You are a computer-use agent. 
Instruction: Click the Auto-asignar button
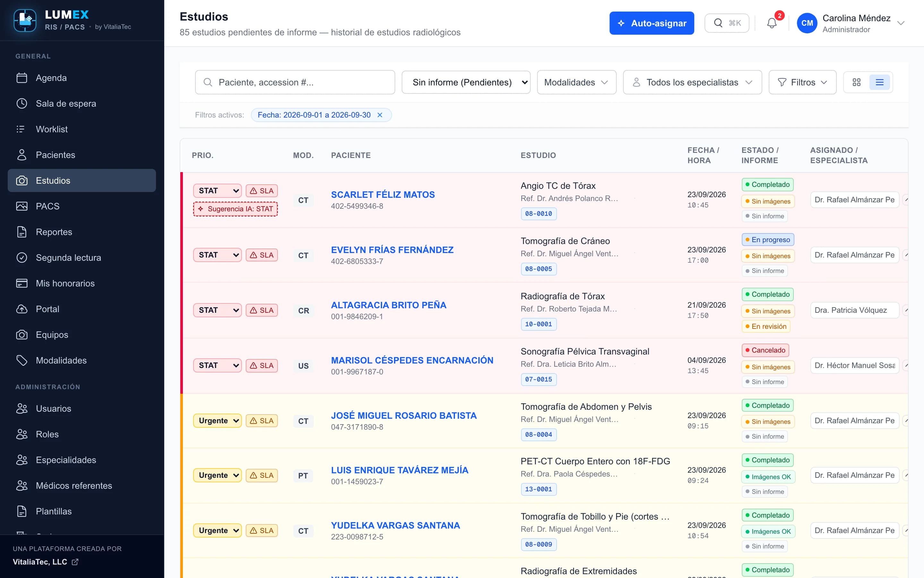point(651,23)
